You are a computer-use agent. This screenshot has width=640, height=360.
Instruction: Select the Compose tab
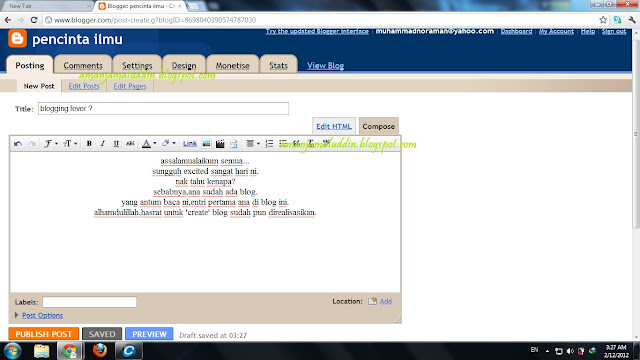pyautogui.click(x=378, y=127)
